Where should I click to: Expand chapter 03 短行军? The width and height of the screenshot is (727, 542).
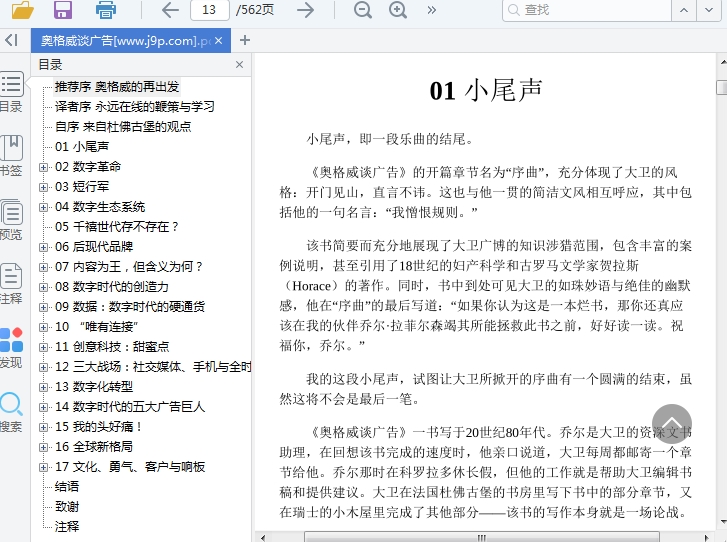click(x=43, y=187)
